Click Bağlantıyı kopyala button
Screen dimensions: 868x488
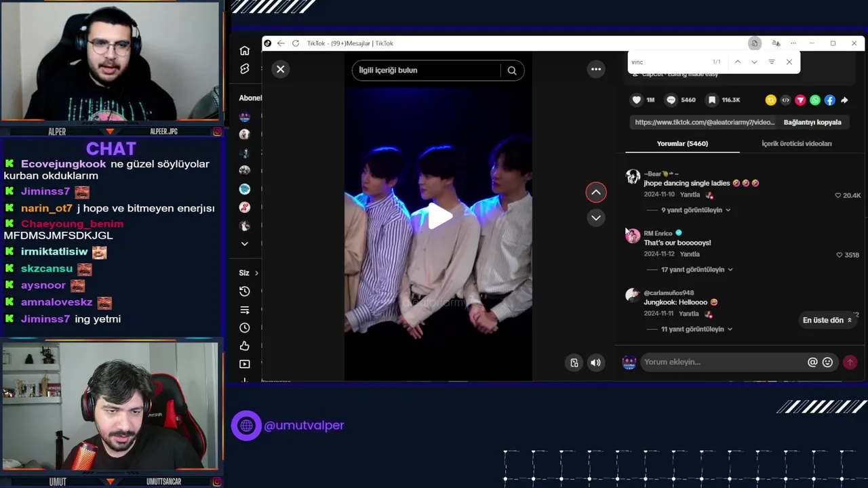pyautogui.click(x=812, y=123)
